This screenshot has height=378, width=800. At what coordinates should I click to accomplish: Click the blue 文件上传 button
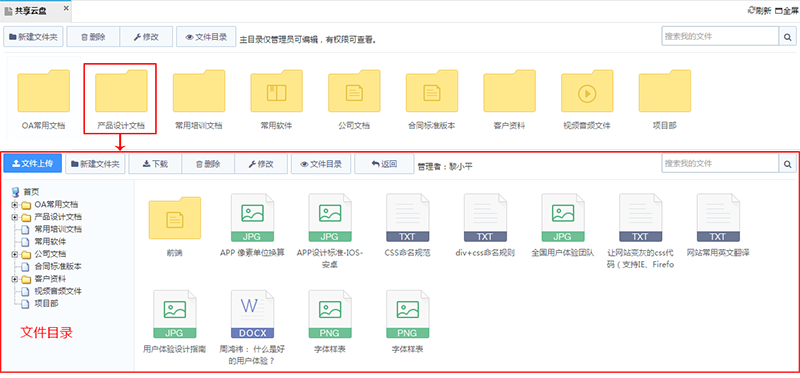coord(33,164)
